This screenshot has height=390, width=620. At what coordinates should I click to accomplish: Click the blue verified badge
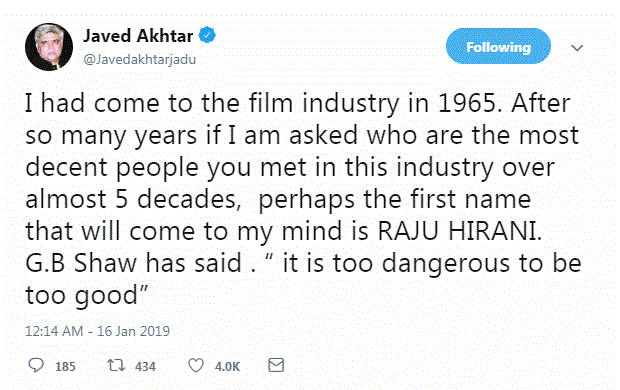pos(207,36)
